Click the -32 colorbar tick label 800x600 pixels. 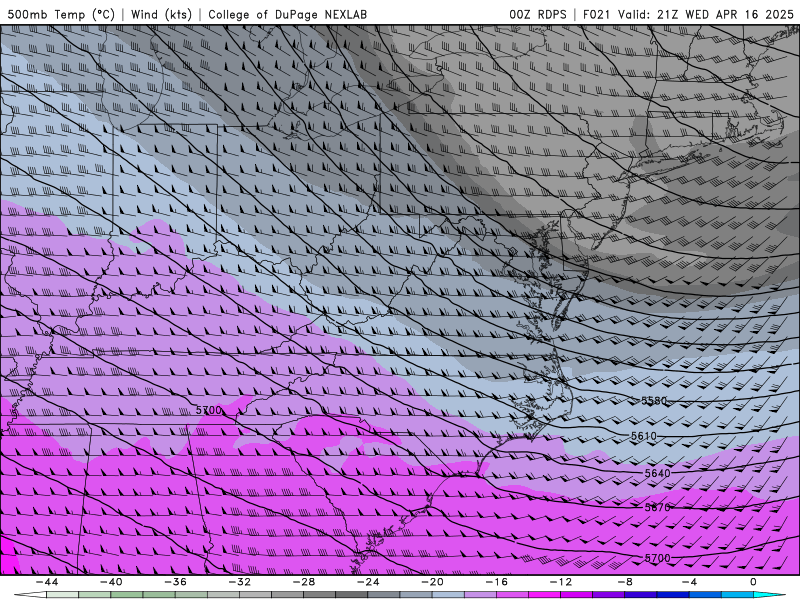(x=240, y=582)
